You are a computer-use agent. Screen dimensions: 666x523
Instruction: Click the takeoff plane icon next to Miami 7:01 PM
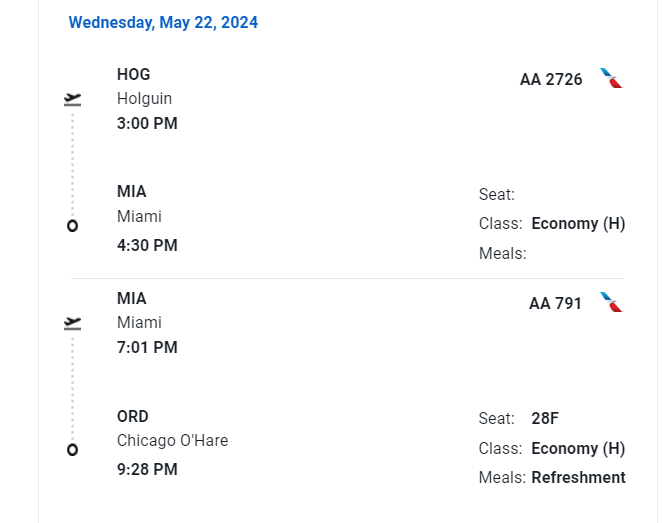click(x=73, y=323)
